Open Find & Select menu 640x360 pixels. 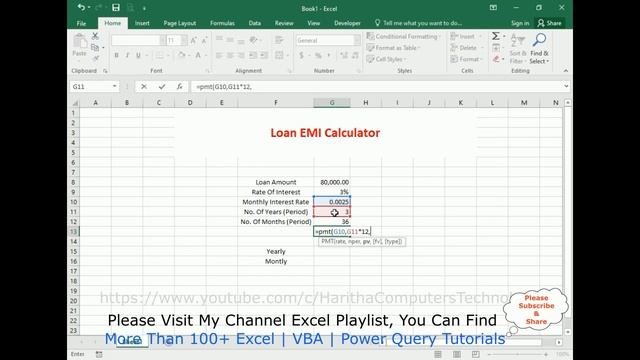pyautogui.click(x=539, y=49)
